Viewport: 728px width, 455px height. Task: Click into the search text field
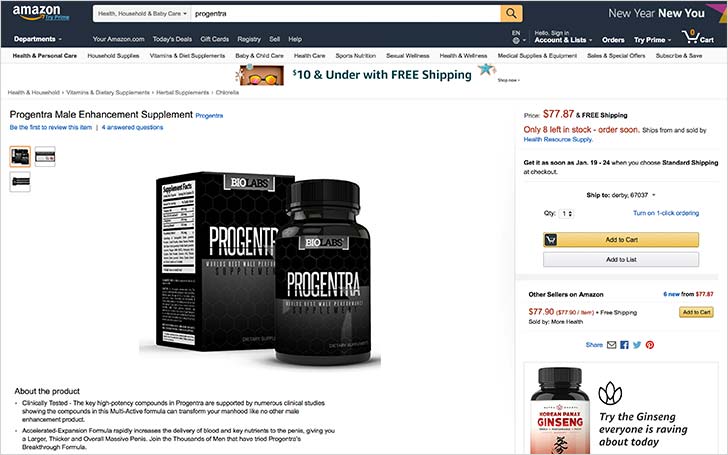[x=345, y=13]
